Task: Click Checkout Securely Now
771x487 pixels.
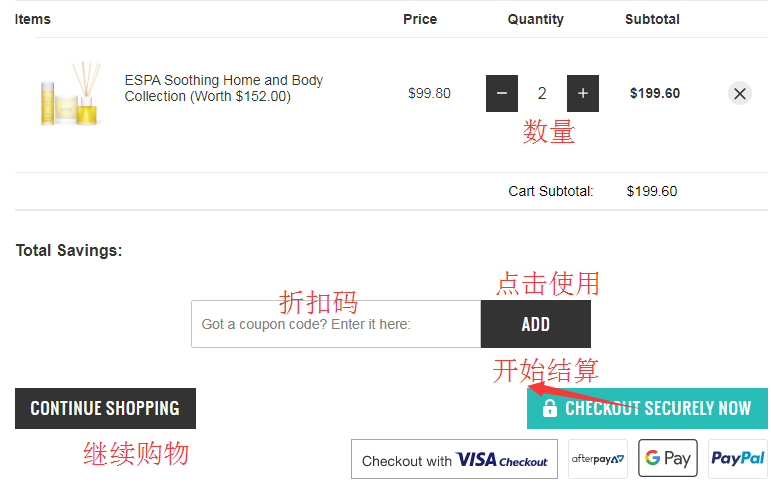Action: (x=647, y=408)
